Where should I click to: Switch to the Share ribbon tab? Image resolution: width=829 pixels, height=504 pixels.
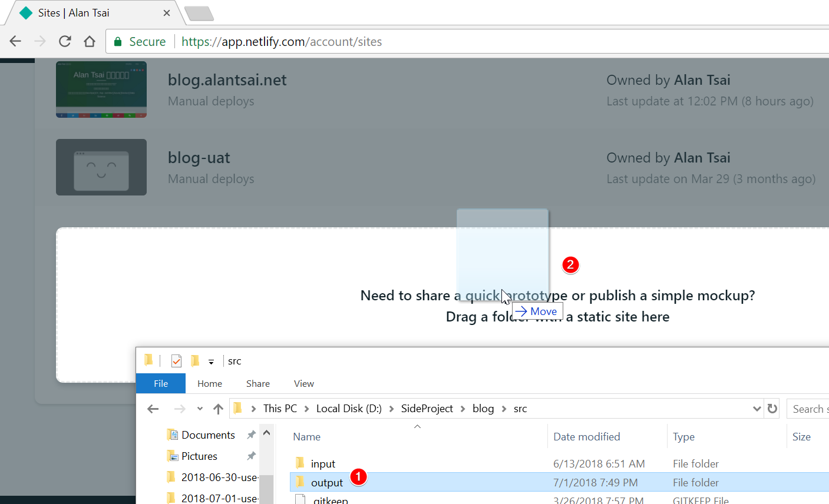[x=258, y=383]
